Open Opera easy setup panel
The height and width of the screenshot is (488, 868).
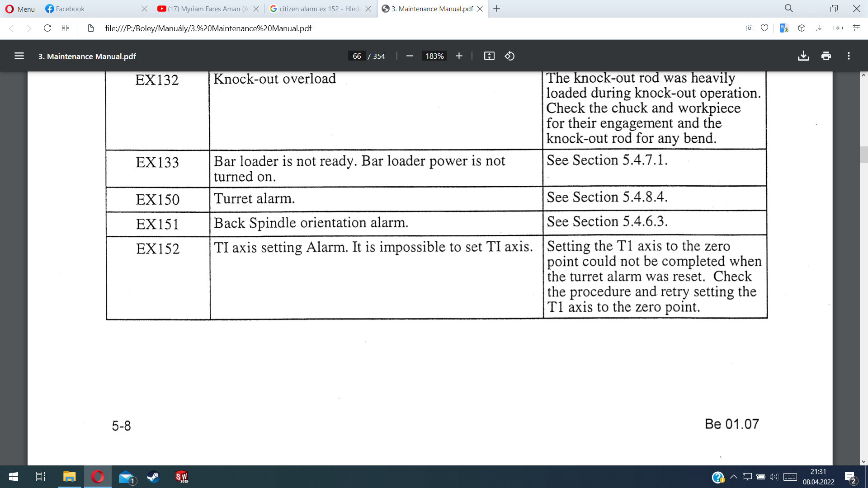click(856, 28)
